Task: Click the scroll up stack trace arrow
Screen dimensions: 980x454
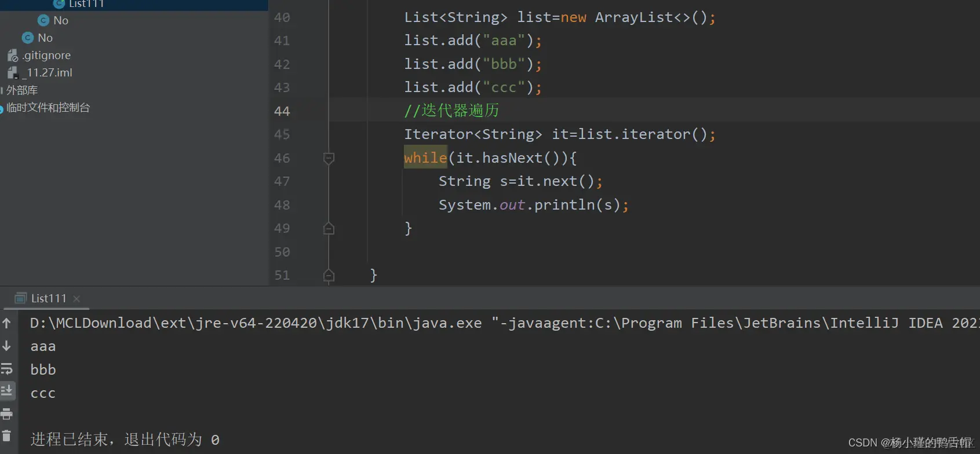Action: [7, 323]
